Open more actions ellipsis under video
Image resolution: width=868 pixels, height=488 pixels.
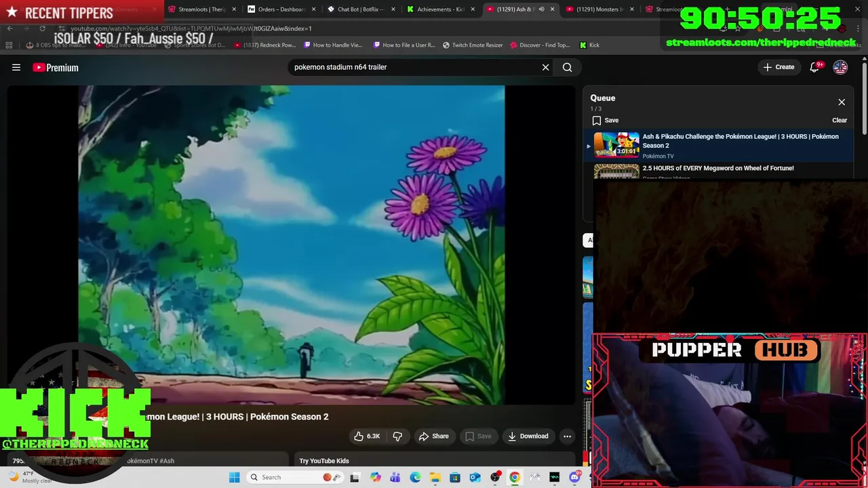click(568, 436)
